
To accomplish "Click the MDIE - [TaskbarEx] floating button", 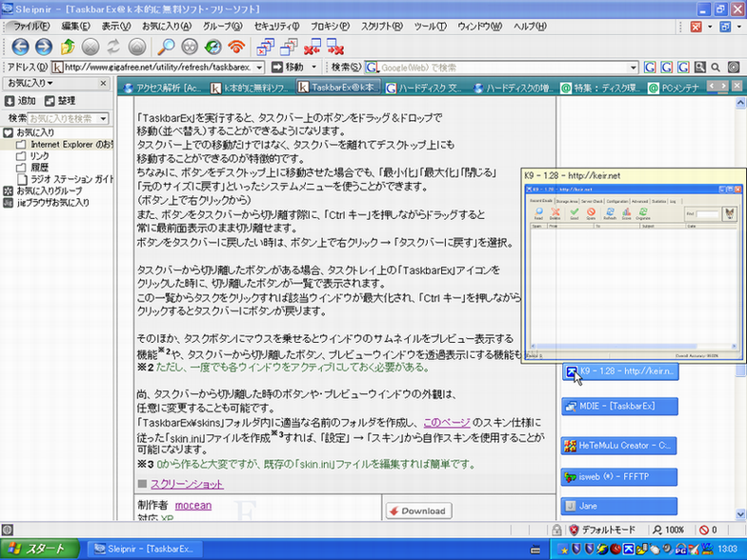I will pyautogui.click(x=619, y=406).
